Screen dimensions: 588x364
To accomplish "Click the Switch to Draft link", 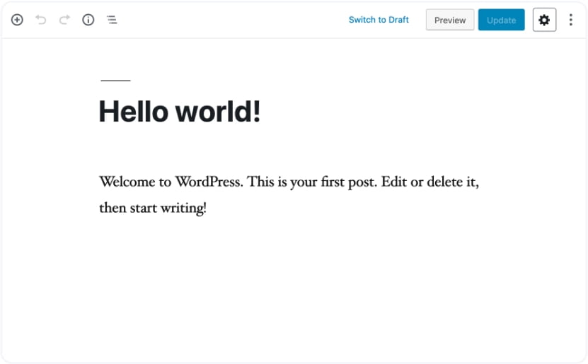I will (379, 20).
